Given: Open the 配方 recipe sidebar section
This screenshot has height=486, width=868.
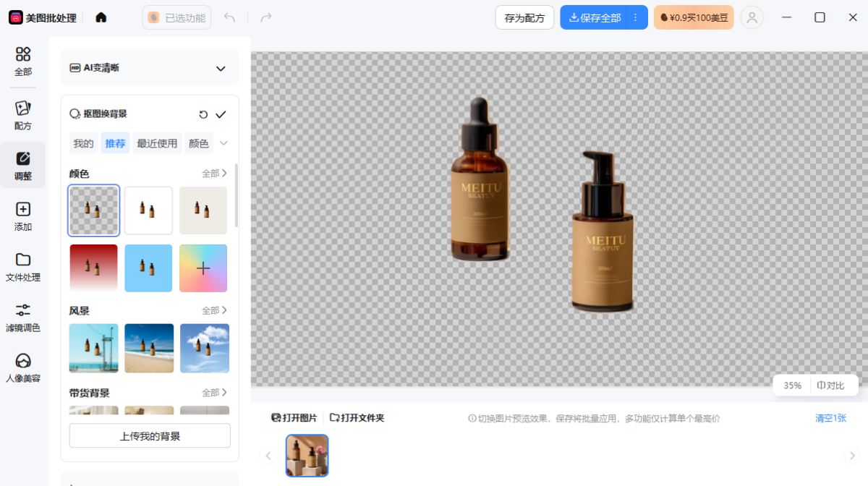Looking at the screenshot, I should pyautogui.click(x=23, y=114).
